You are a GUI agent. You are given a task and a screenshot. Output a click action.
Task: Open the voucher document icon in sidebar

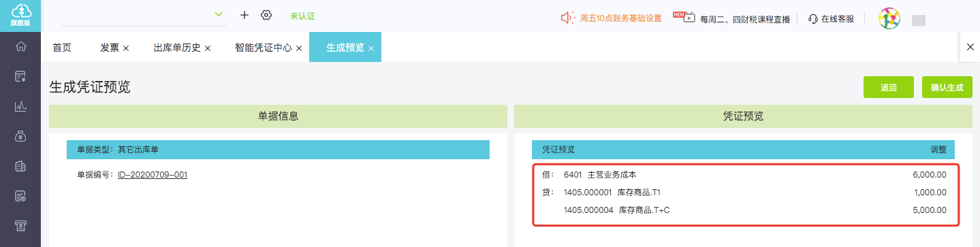(20, 76)
